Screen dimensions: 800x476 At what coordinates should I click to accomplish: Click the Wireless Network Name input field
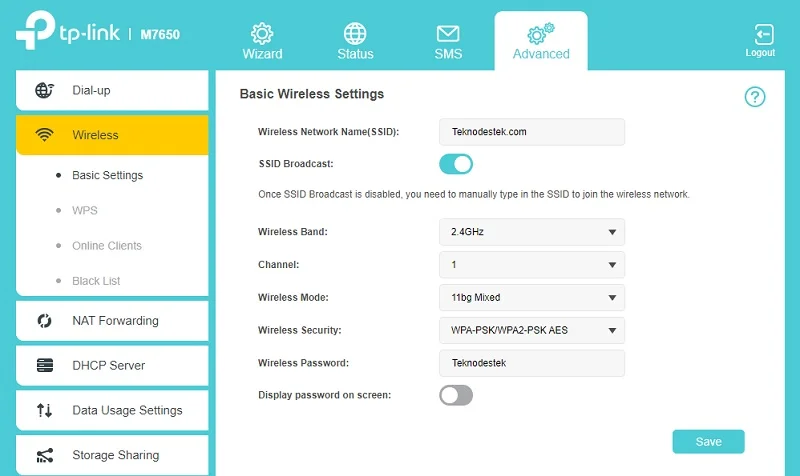point(531,132)
